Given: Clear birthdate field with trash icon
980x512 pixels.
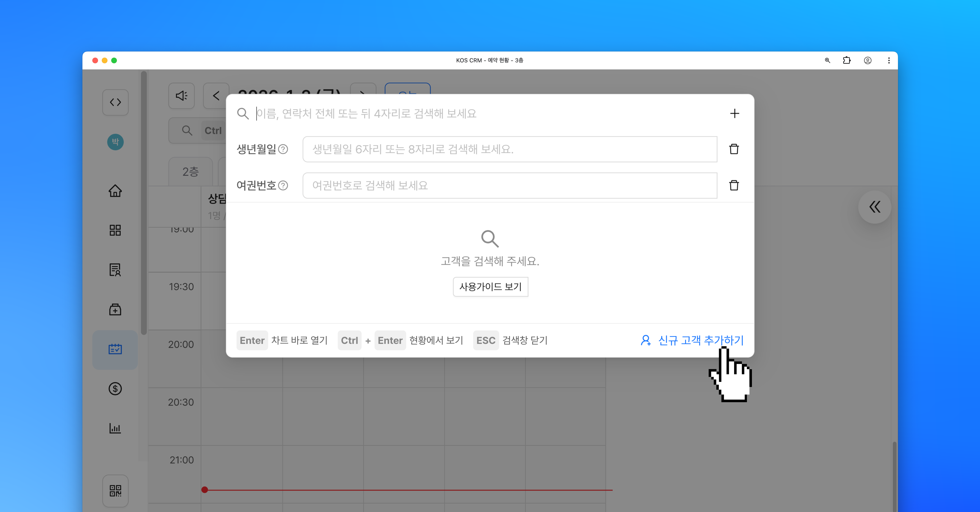Looking at the screenshot, I should pyautogui.click(x=733, y=149).
